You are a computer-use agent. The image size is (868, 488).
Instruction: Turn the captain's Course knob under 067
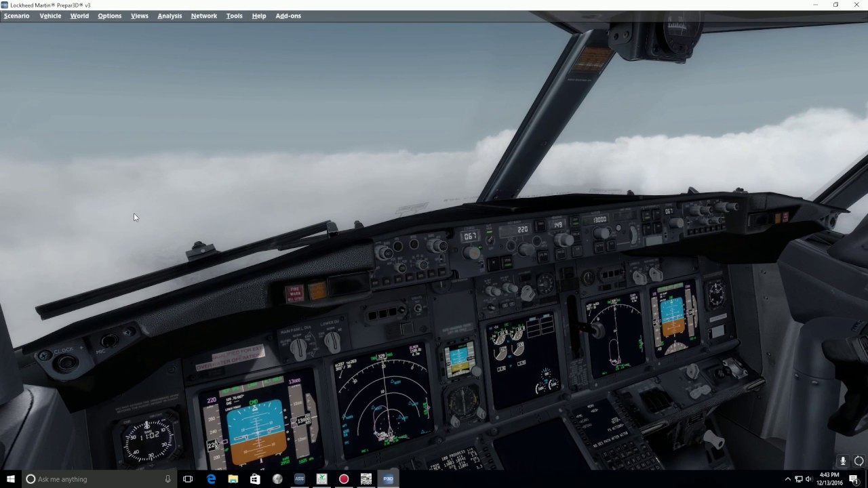tap(472, 252)
